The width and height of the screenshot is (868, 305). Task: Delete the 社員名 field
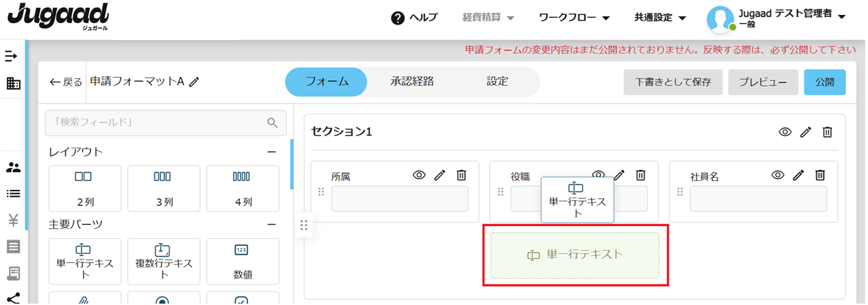pos(820,175)
